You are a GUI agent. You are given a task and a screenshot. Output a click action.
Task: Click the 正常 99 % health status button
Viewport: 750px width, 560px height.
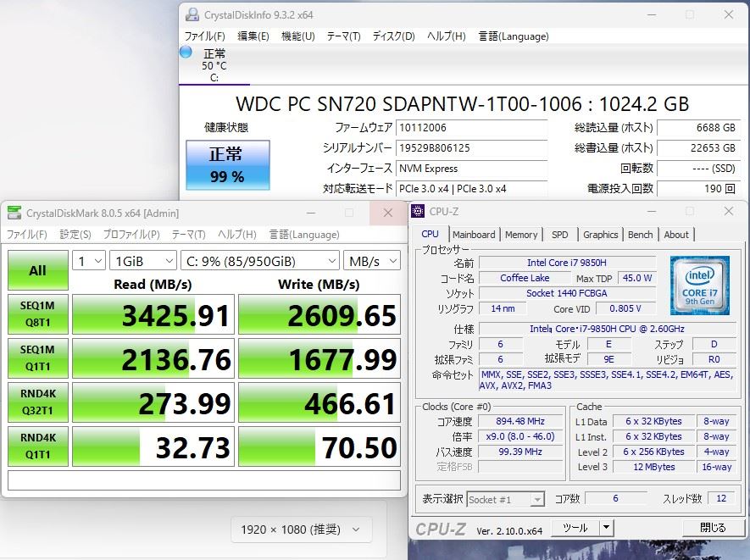(228, 165)
